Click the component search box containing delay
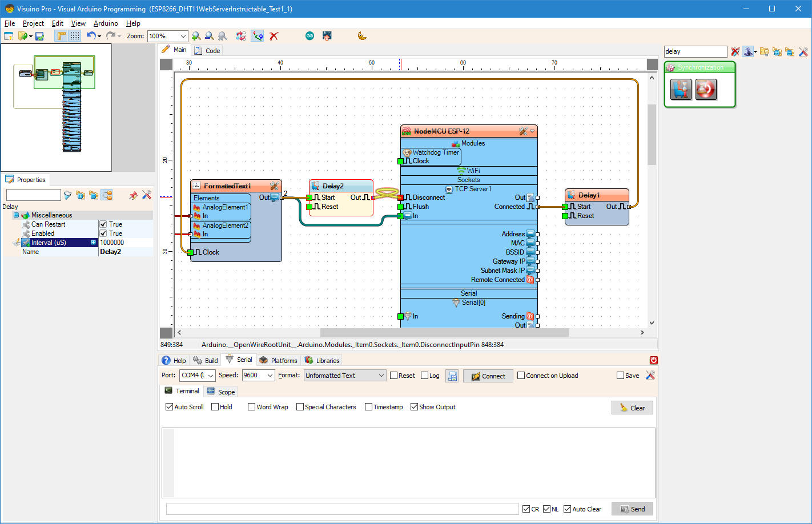This screenshot has height=524, width=812. point(696,51)
